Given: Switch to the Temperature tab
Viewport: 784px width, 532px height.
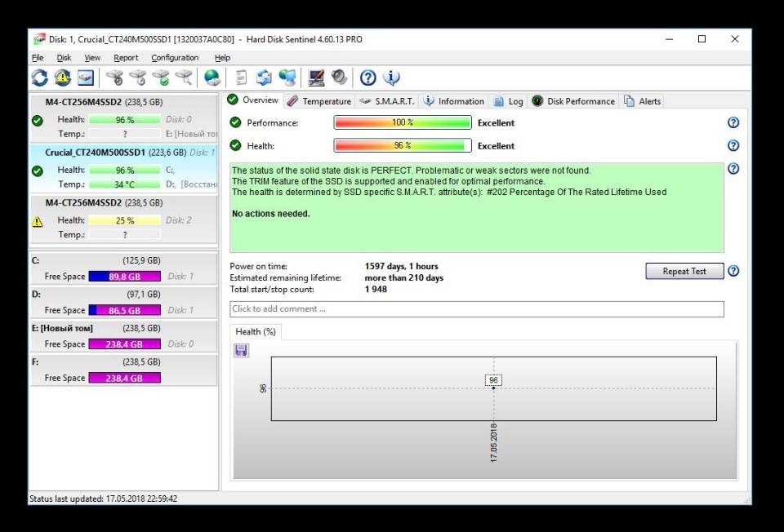Looking at the screenshot, I should pyautogui.click(x=319, y=101).
